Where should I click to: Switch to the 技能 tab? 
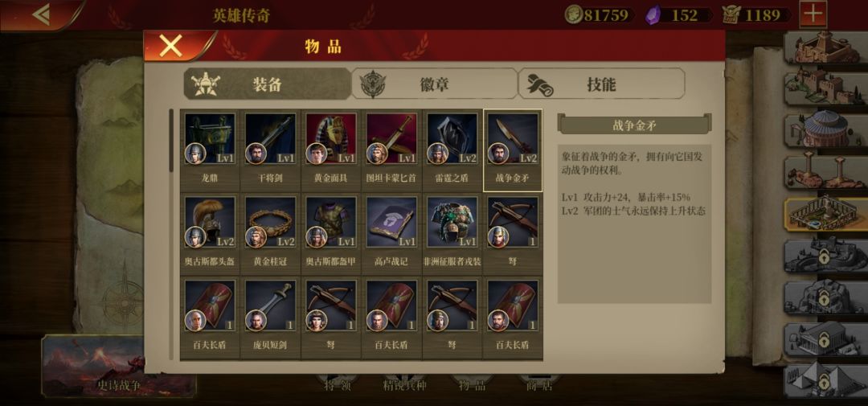(602, 84)
